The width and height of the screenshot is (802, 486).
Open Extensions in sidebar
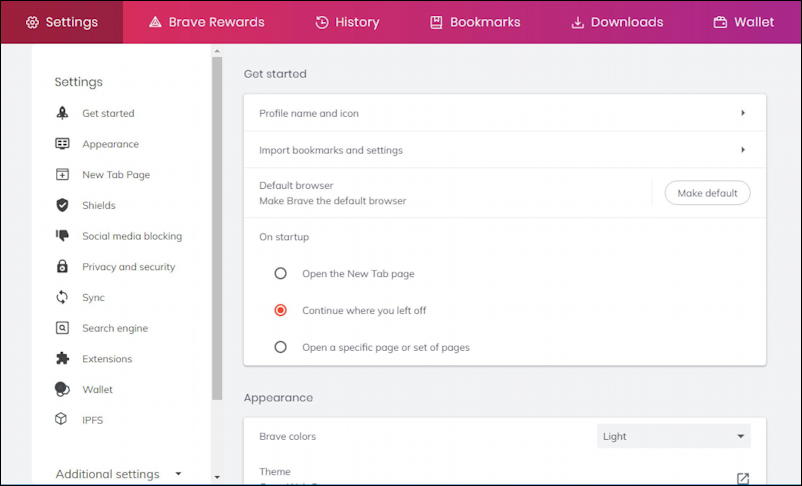coord(107,359)
